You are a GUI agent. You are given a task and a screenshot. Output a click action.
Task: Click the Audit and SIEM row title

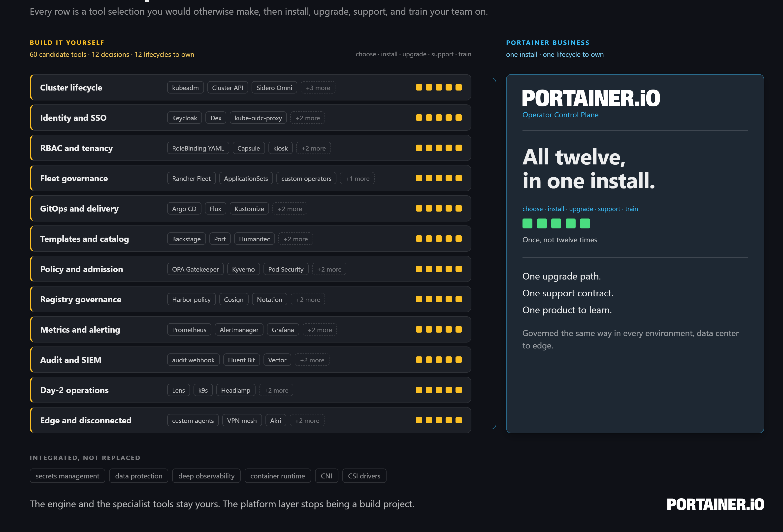pos(71,360)
